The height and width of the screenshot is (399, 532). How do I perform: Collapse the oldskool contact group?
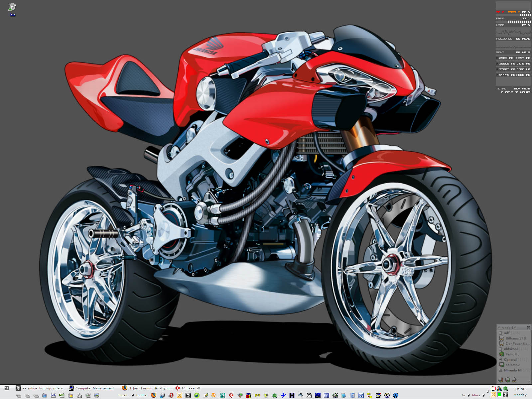[x=500, y=349]
